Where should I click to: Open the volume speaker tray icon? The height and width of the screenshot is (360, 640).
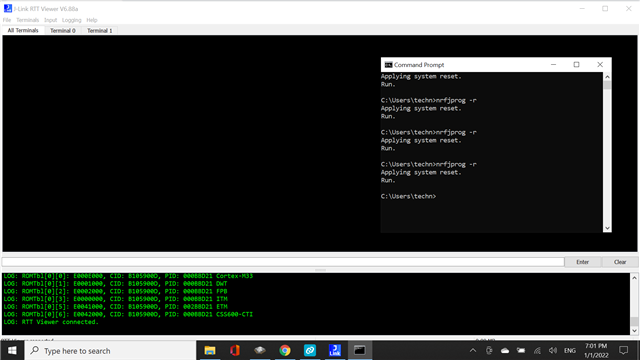coord(553,351)
